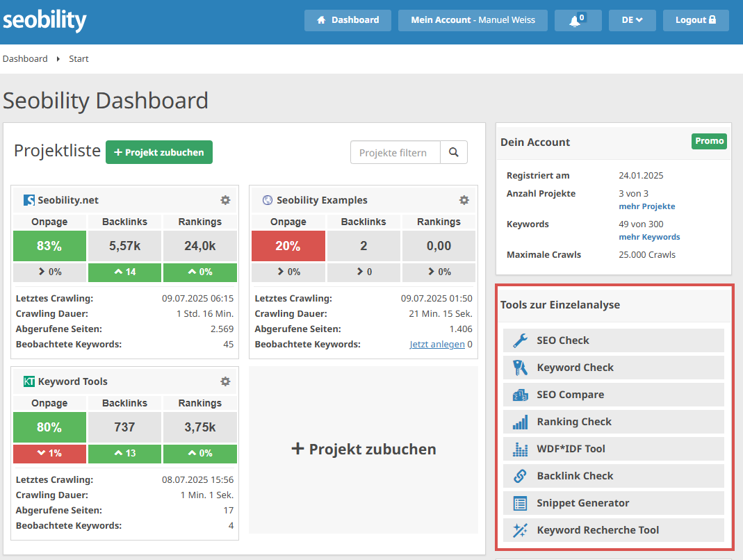Image resolution: width=743 pixels, height=560 pixels.
Task: Click the Backlink Check chain icon
Action: point(521,476)
